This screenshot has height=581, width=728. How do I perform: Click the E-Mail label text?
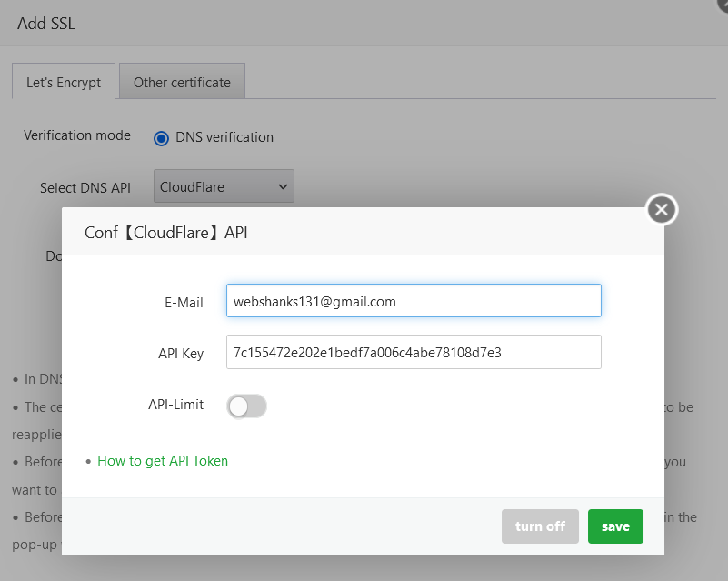coord(184,303)
